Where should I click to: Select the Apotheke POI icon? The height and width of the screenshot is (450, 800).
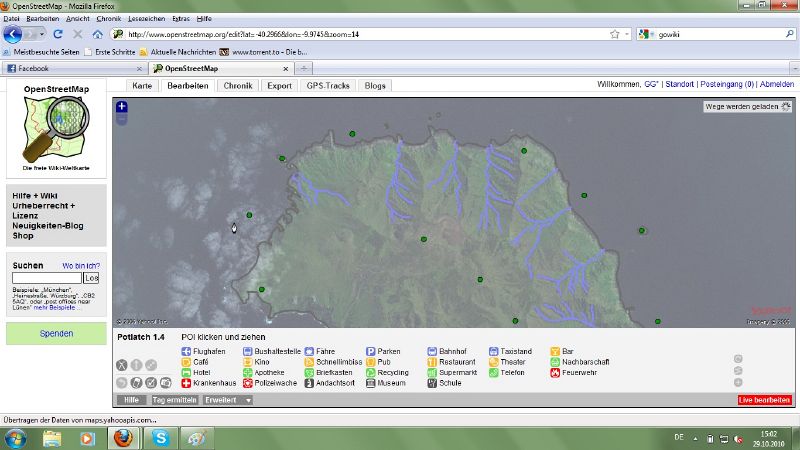[247, 373]
